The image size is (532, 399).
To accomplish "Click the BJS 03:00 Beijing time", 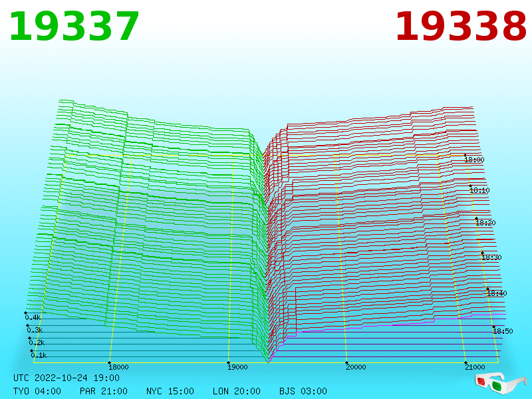I will 303,391.
